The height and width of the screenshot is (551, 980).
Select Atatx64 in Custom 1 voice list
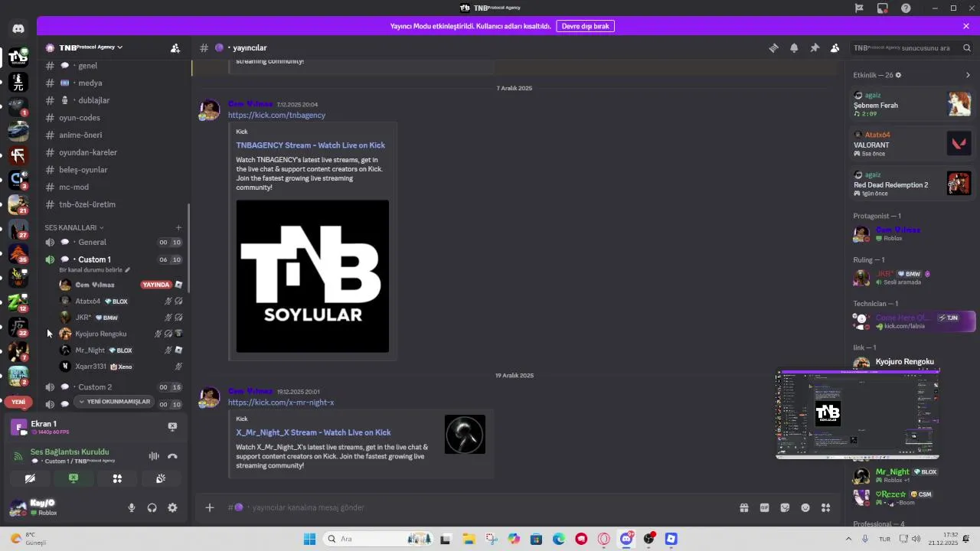[x=121, y=302]
